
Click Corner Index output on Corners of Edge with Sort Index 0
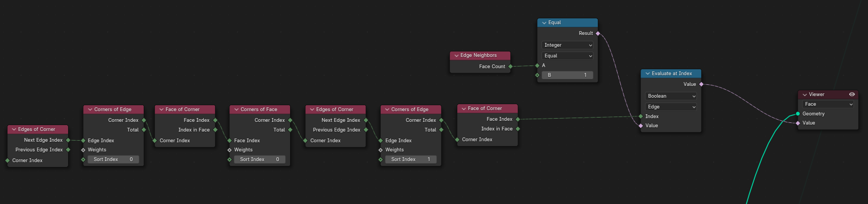pos(144,120)
